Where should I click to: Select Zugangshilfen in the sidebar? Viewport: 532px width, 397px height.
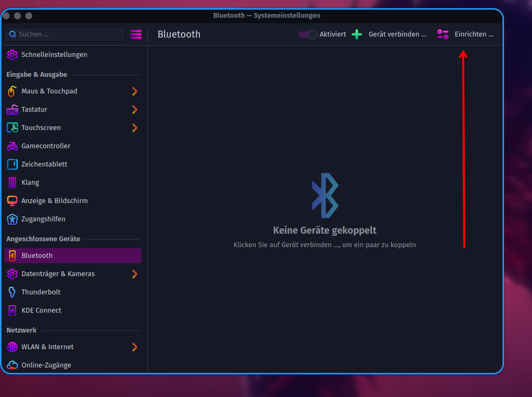(73, 219)
